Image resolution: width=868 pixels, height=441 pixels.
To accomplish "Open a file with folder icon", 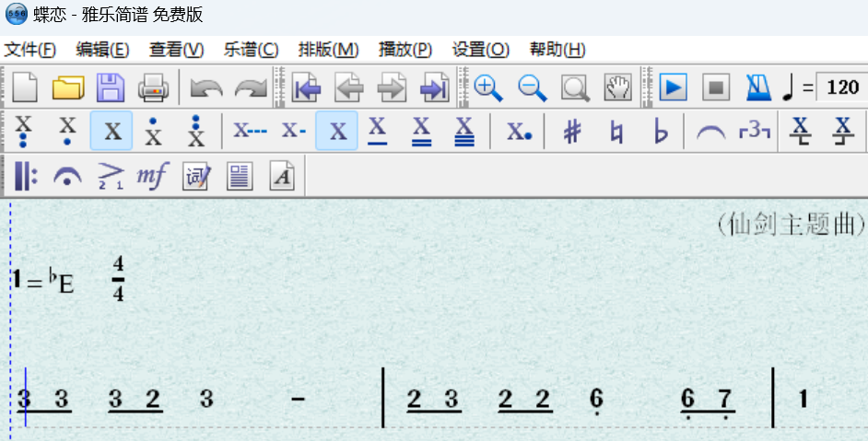I will coord(68,87).
